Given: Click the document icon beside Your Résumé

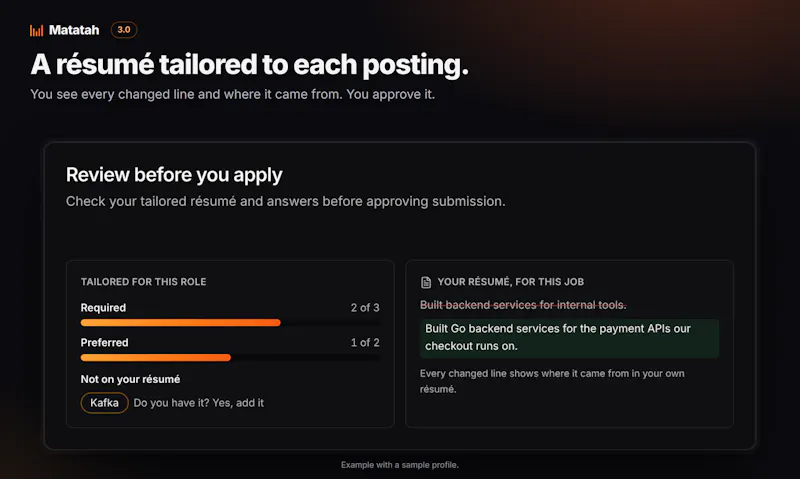Looking at the screenshot, I should pos(426,282).
